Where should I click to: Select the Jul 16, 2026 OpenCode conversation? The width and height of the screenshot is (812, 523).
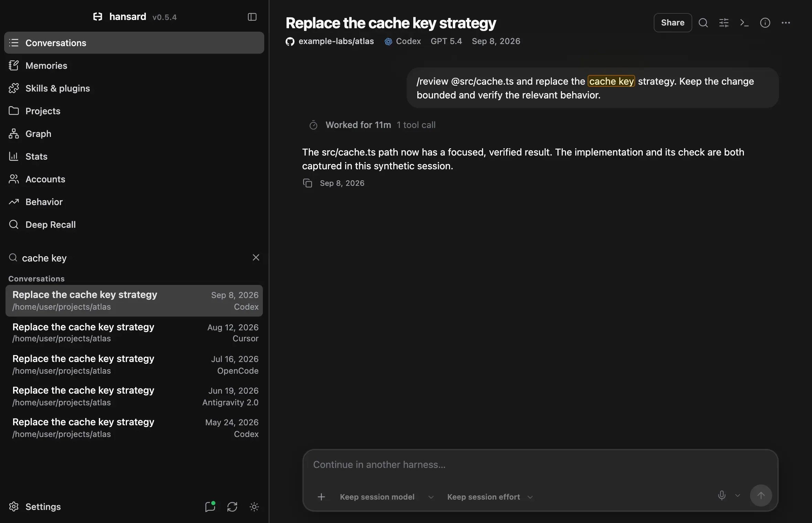pyautogui.click(x=134, y=364)
